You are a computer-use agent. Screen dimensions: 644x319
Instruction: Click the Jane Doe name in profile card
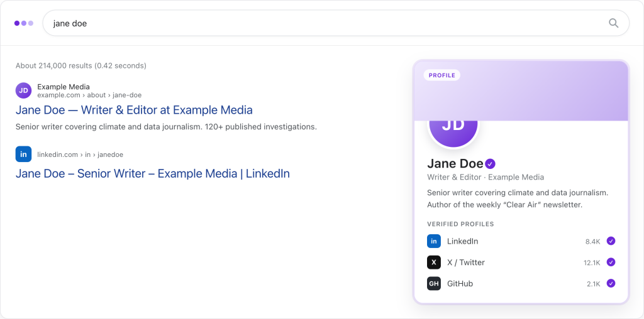[455, 164]
